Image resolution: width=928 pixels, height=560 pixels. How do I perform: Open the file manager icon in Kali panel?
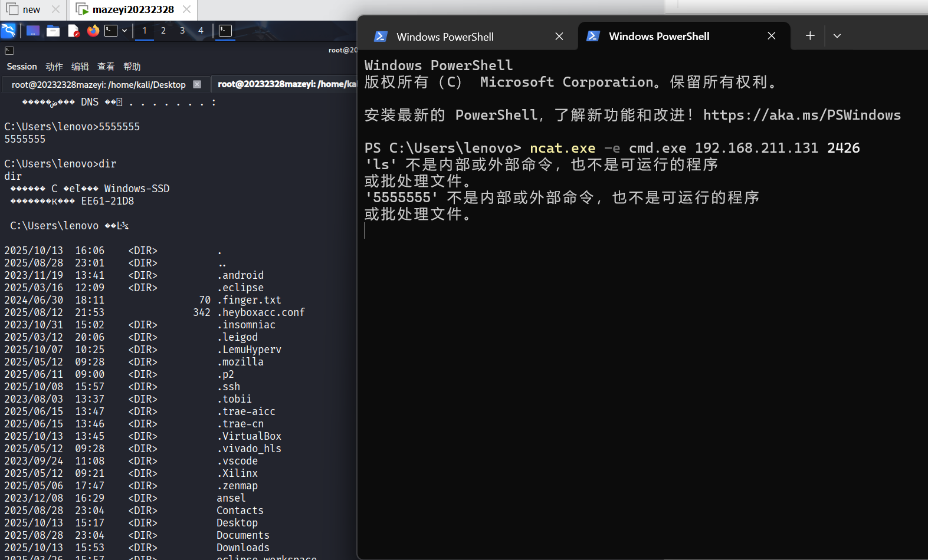point(53,31)
